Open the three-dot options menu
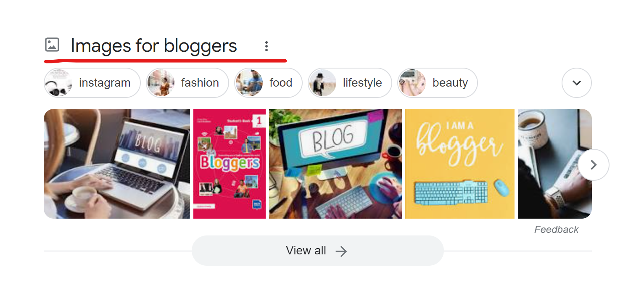Image resolution: width=644 pixels, height=296 pixels. (x=266, y=46)
